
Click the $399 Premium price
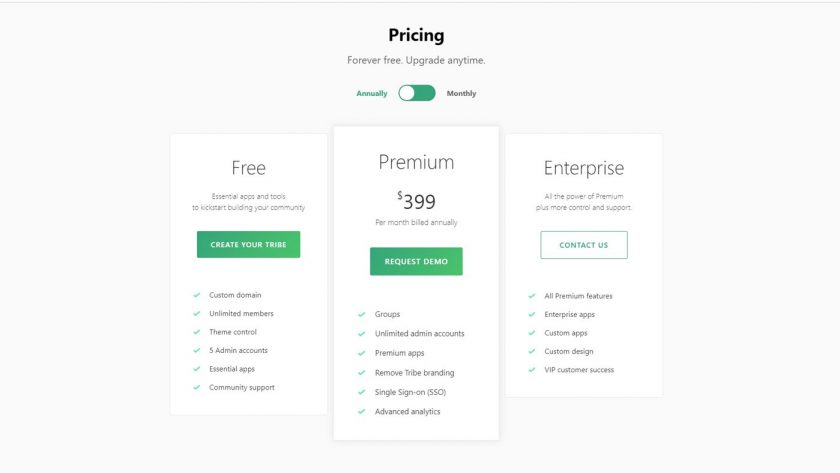[416, 201]
